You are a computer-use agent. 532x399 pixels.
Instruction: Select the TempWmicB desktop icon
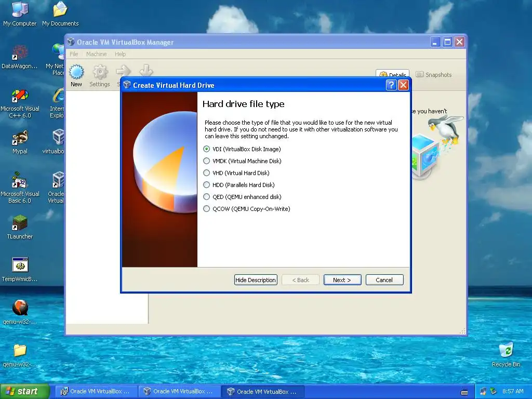click(20, 270)
